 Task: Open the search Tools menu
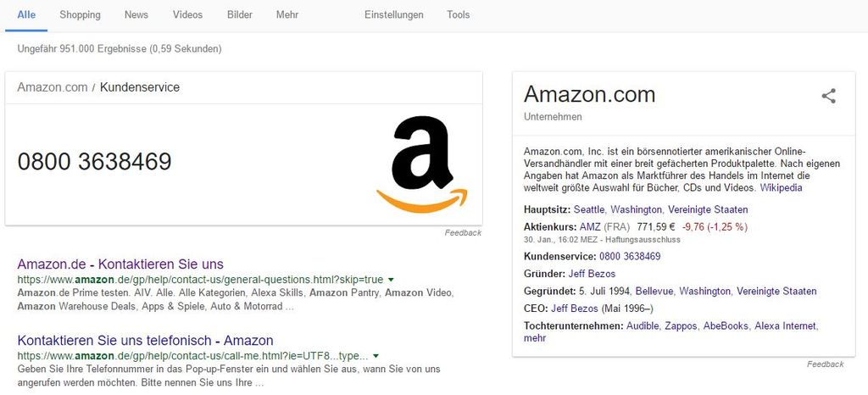click(458, 14)
